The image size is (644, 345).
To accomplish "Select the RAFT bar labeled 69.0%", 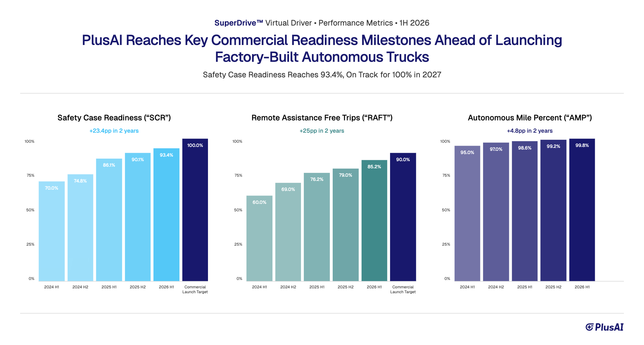I will [288, 232].
